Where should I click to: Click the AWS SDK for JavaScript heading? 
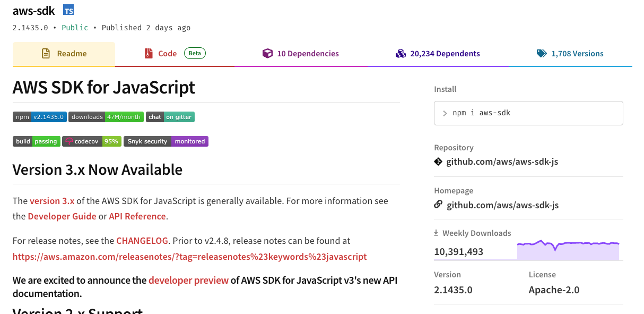[104, 87]
